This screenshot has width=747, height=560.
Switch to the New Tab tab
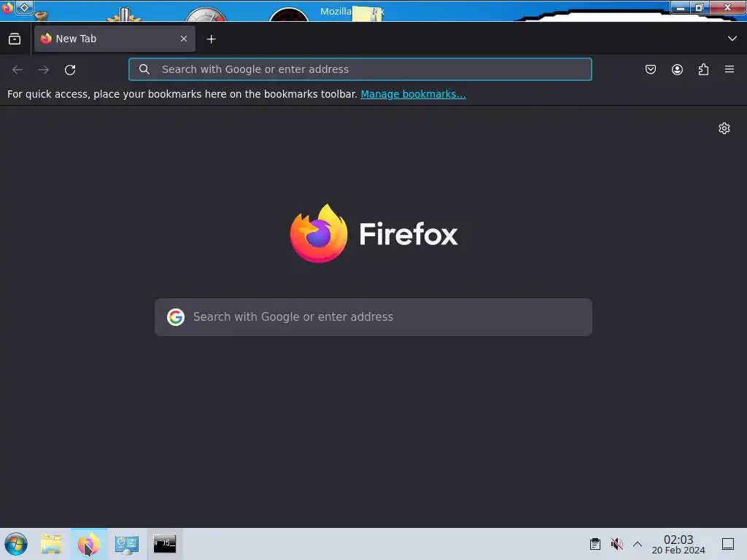(x=115, y=39)
